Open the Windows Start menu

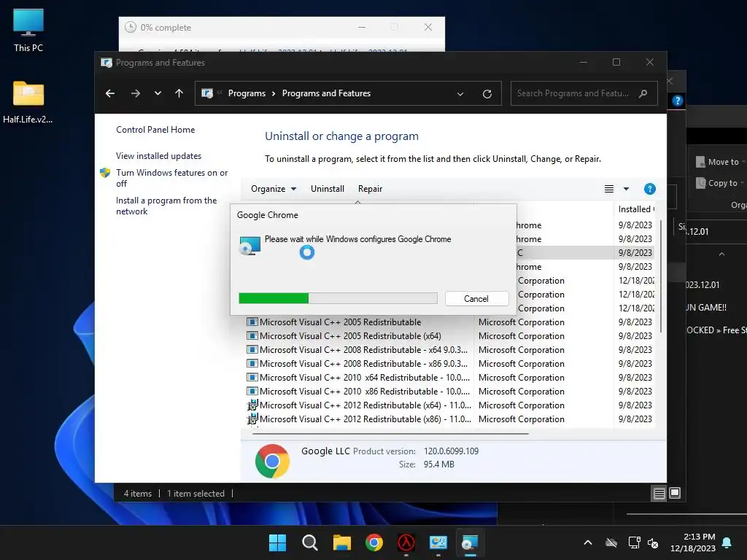pyautogui.click(x=277, y=542)
